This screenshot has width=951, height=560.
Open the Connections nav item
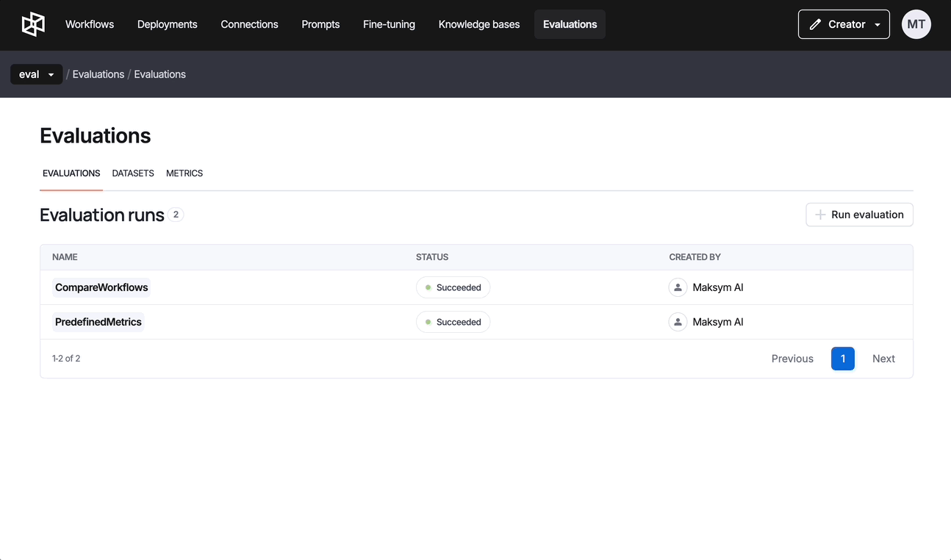(x=249, y=24)
